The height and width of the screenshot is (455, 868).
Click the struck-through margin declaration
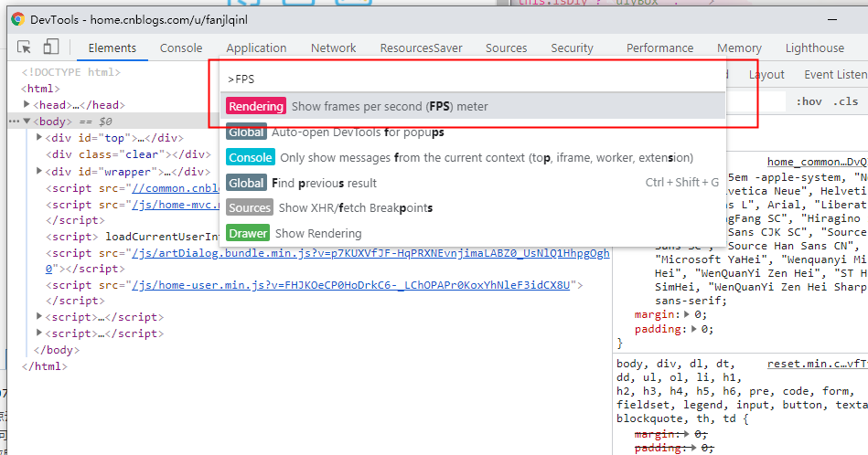(670, 434)
